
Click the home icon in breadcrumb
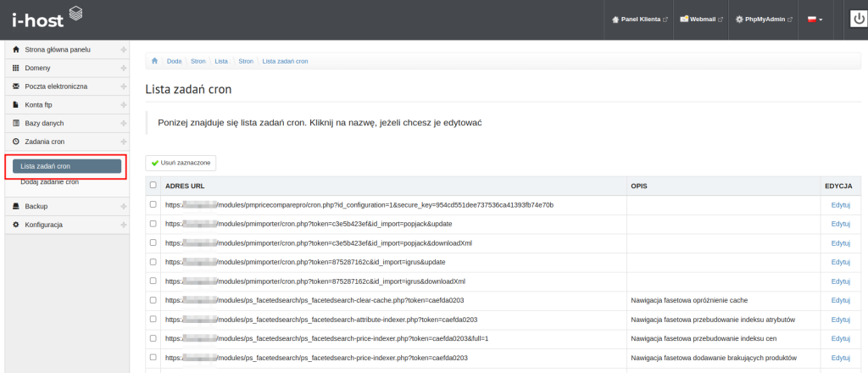pyautogui.click(x=154, y=61)
